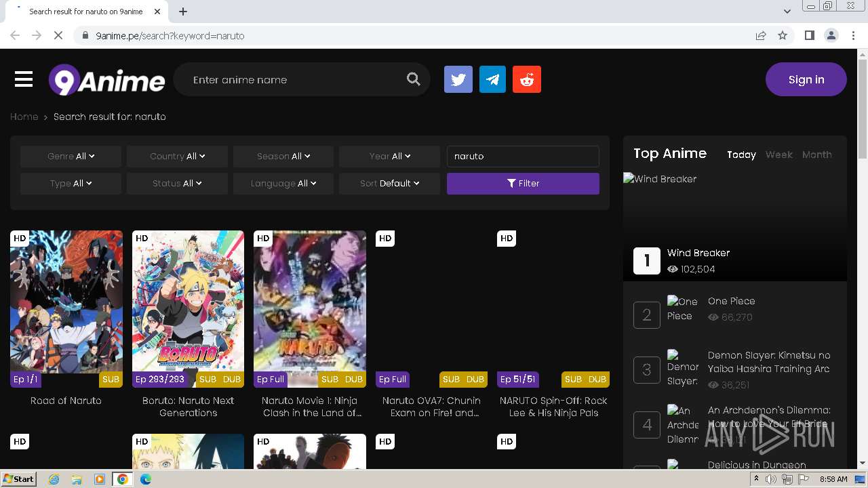Viewport: 868px width, 488px height.
Task: Click the volume tray icon
Action: 771,479
